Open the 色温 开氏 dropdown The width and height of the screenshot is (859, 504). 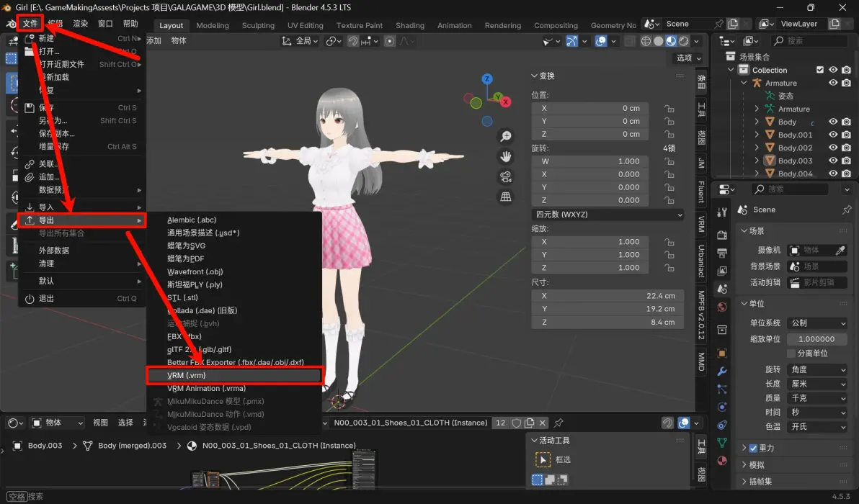point(817,426)
